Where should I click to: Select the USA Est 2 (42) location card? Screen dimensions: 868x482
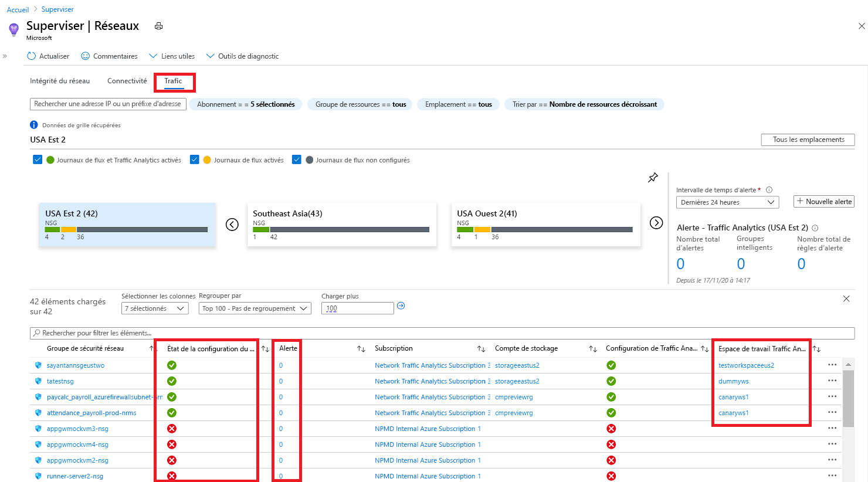coord(127,225)
